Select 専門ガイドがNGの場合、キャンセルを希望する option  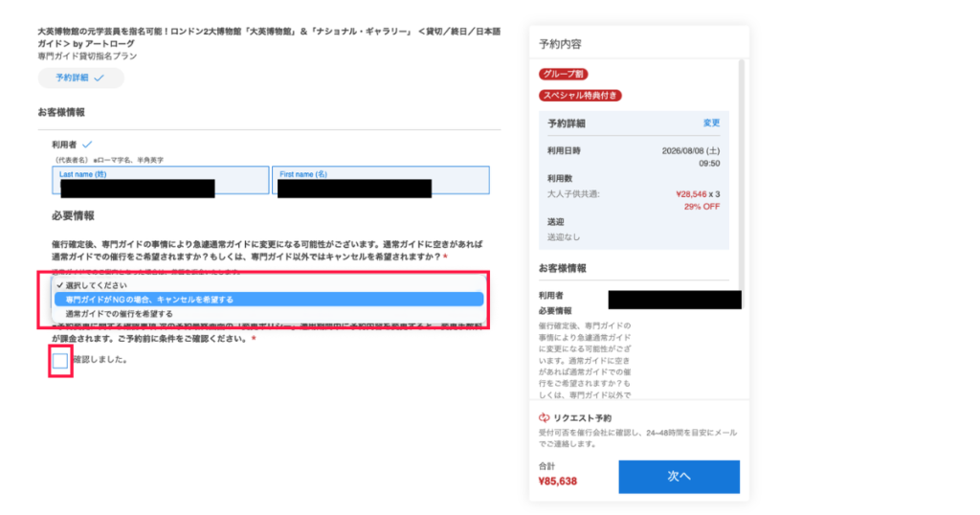point(269,300)
